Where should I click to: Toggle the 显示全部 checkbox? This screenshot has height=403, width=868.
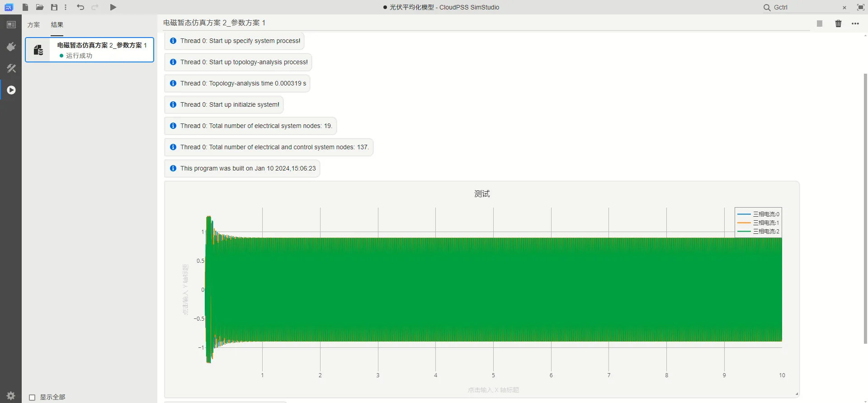click(32, 398)
